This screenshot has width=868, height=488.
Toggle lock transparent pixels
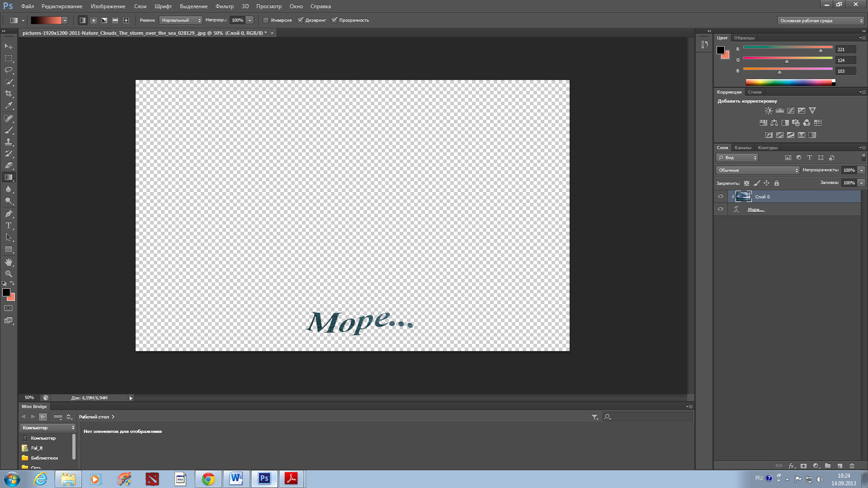click(746, 183)
